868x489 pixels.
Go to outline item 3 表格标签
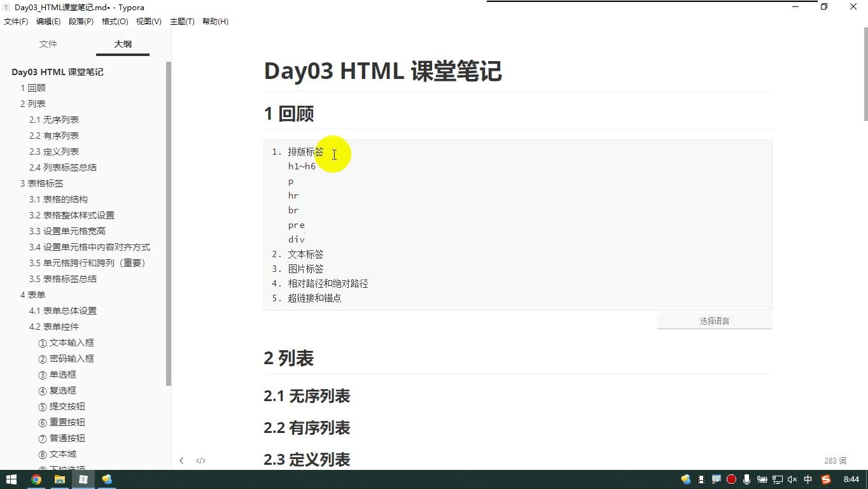point(42,183)
